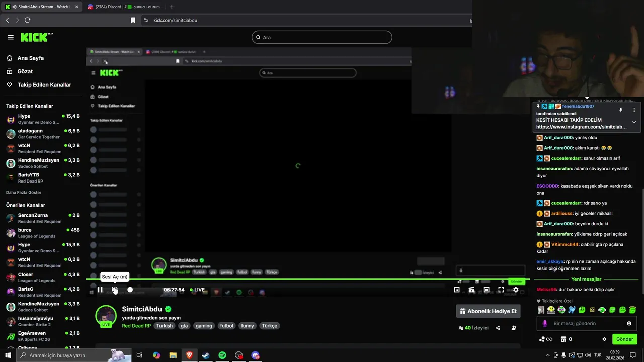The width and height of the screenshot is (644, 362).
Task: Pause the live stream
Action: pyautogui.click(x=100, y=290)
